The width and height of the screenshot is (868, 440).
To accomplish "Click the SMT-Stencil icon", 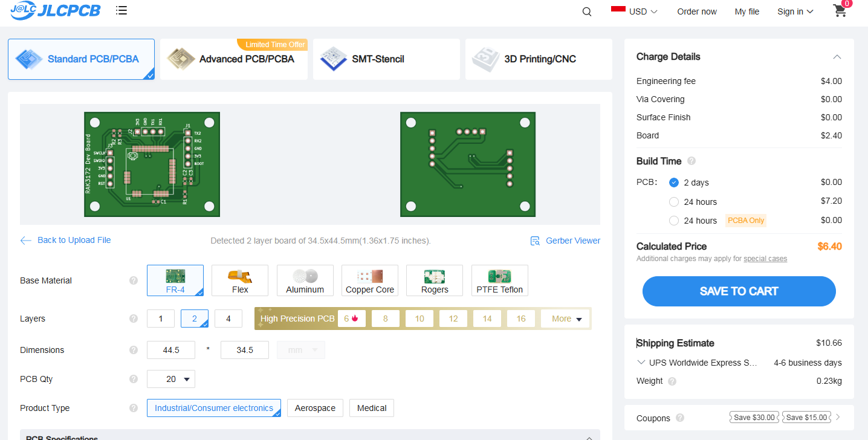I will [x=333, y=59].
